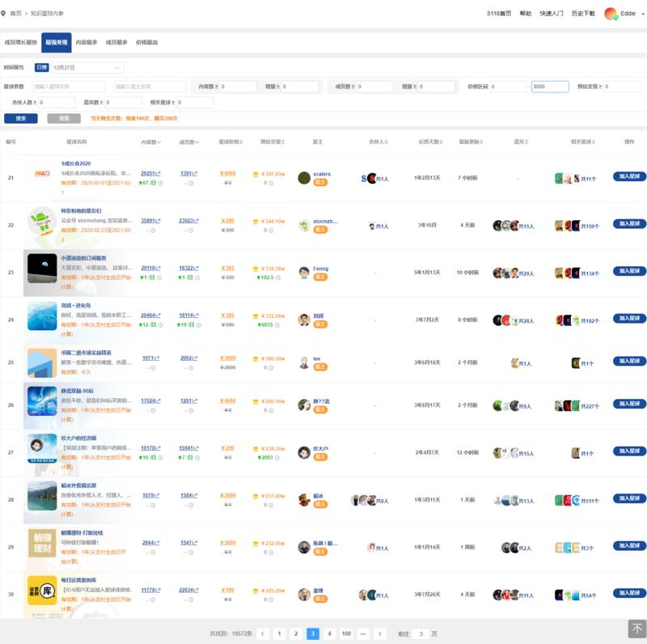Image resolution: width=647 pixels, height=644 pixels.
Task: Click scalers owner avatar
Action: click(304, 178)
